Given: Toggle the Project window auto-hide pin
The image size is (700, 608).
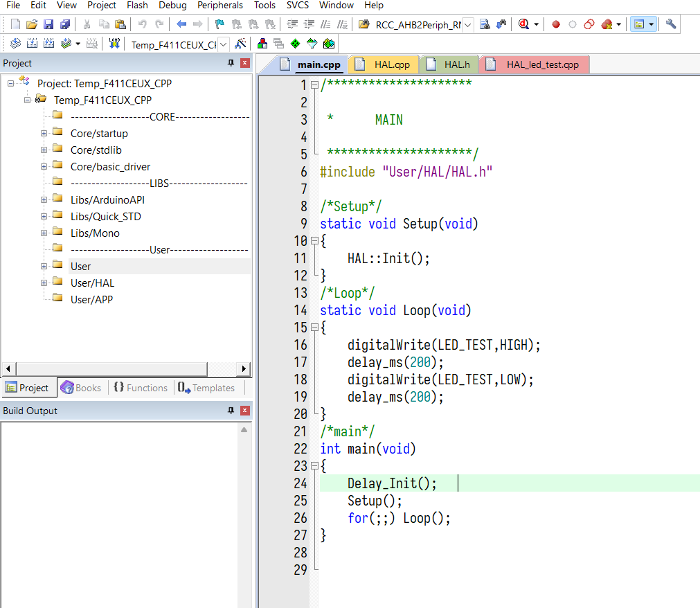Looking at the screenshot, I should (x=231, y=63).
